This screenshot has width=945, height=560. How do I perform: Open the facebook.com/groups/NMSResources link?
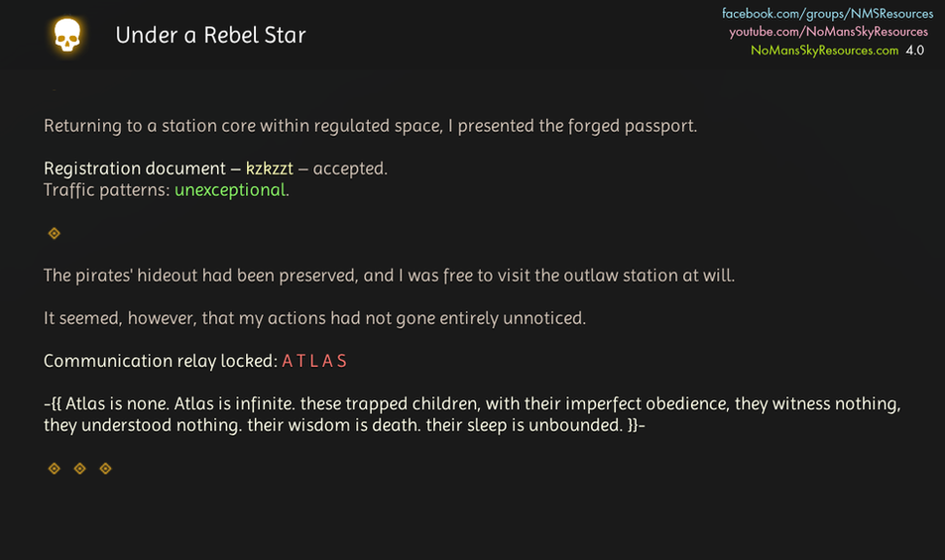click(x=827, y=14)
